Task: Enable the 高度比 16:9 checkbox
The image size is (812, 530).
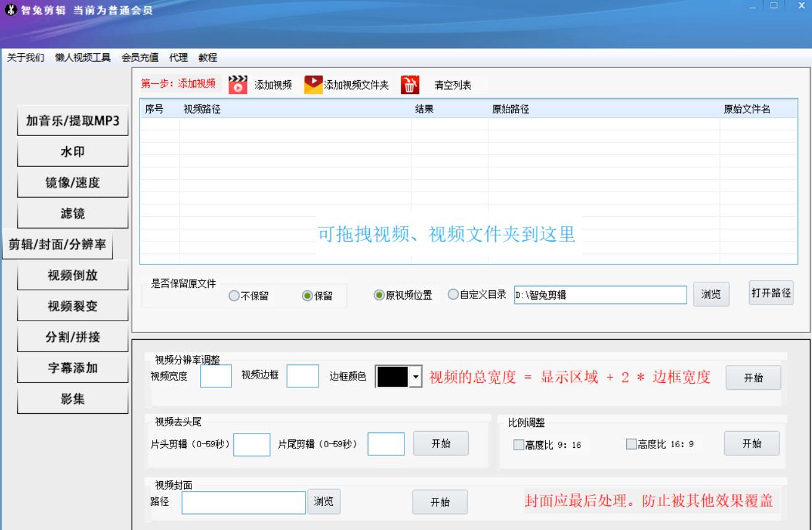Action: (x=631, y=444)
